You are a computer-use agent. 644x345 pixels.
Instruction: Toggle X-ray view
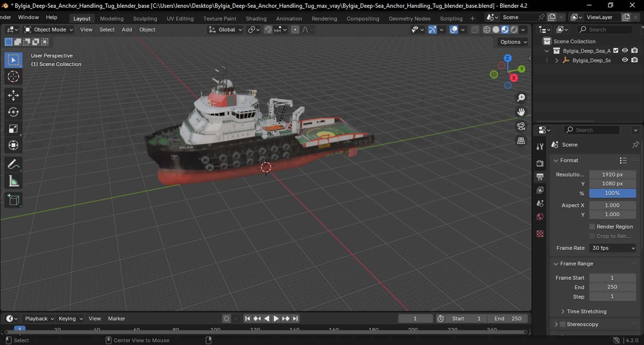tap(475, 30)
